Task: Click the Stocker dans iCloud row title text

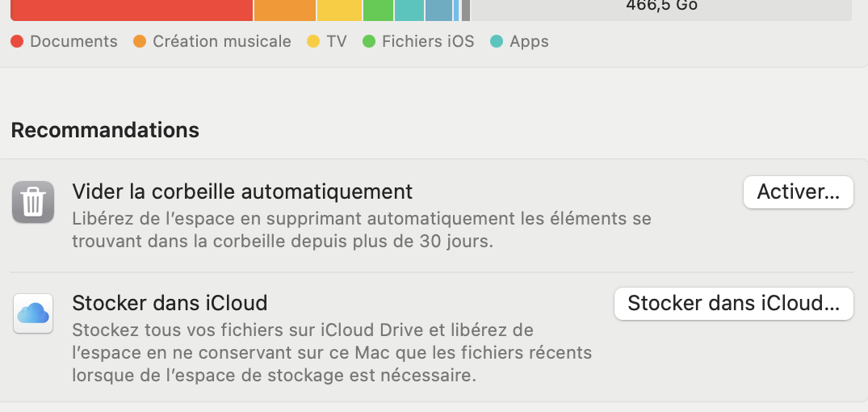Action: click(170, 303)
